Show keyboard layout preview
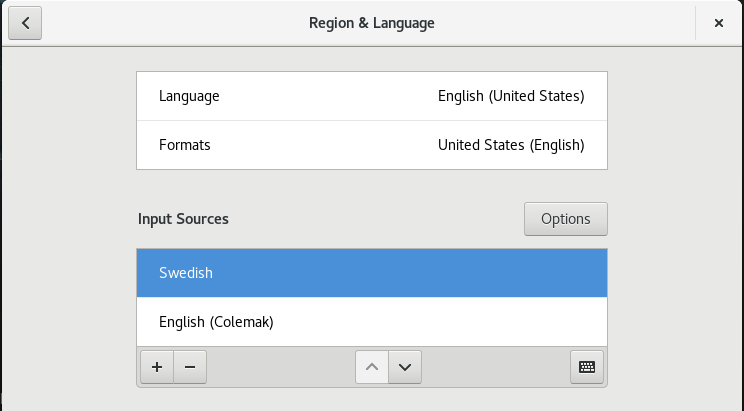The height and width of the screenshot is (411, 744). [587, 367]
